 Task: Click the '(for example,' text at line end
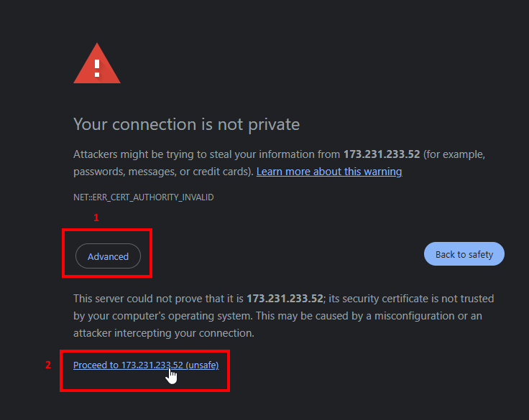(457, 154)
